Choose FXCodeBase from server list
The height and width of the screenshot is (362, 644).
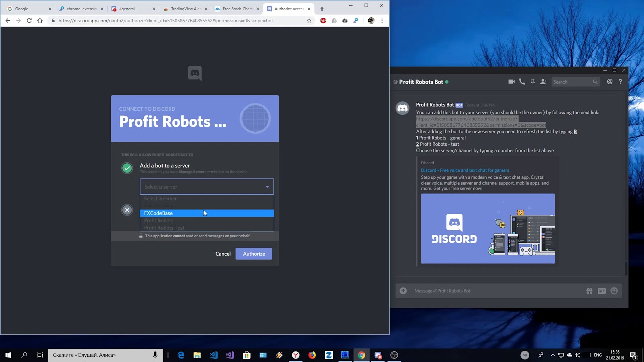tap(207, 213)
